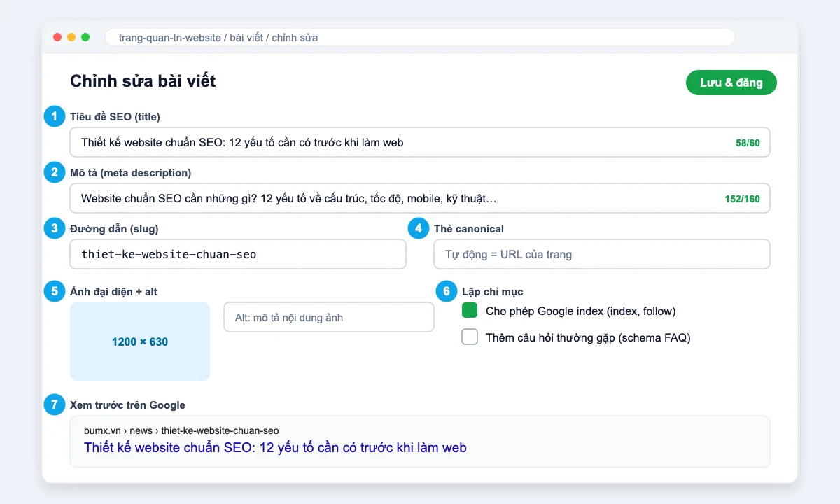Click the yellow minimize window button
The width and height of the screenshot is (840, 504).
pos(71,37)
